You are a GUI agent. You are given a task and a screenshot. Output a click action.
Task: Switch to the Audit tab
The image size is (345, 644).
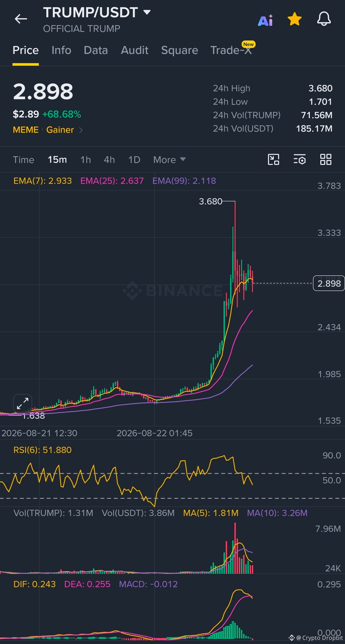tap(134, 50)
